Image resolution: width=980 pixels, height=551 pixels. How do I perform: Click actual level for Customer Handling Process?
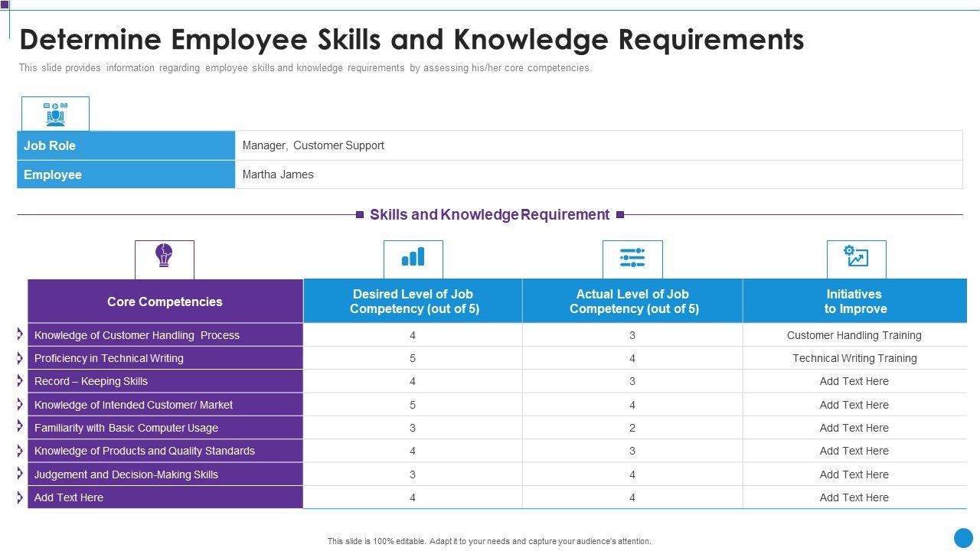(x=632, y=335)
